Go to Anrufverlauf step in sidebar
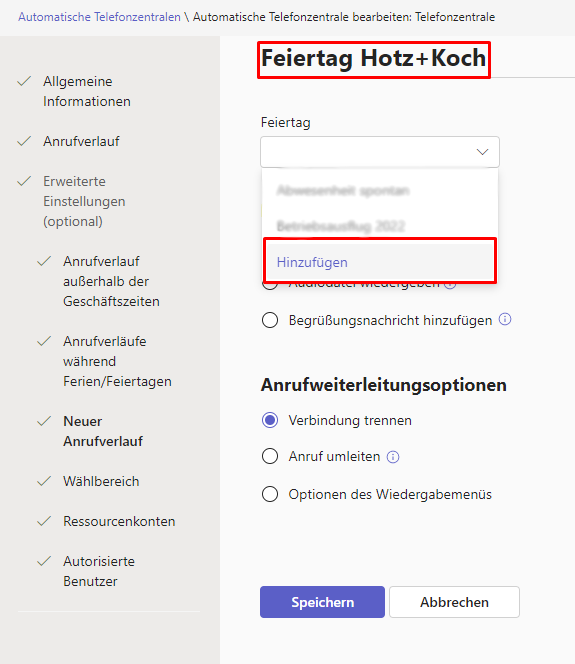The width and height of the screenshot is (575, 664). (x=81, y=141)
